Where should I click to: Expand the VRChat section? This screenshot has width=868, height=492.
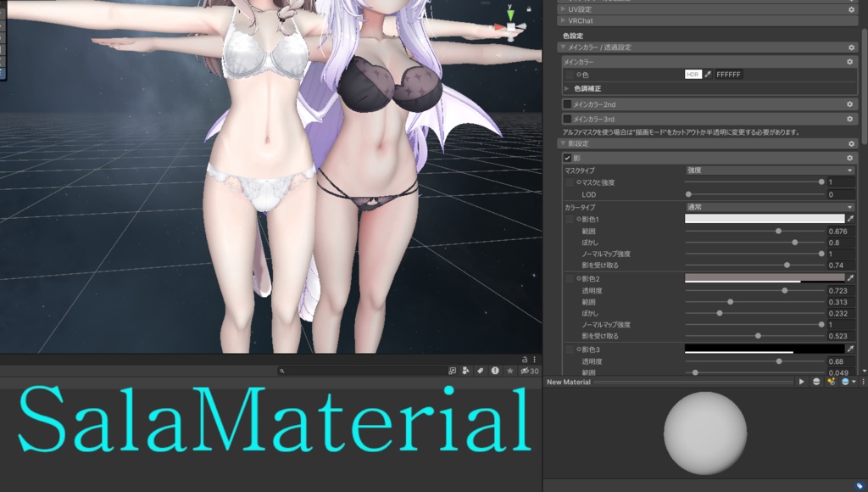(x=563, y=20)
